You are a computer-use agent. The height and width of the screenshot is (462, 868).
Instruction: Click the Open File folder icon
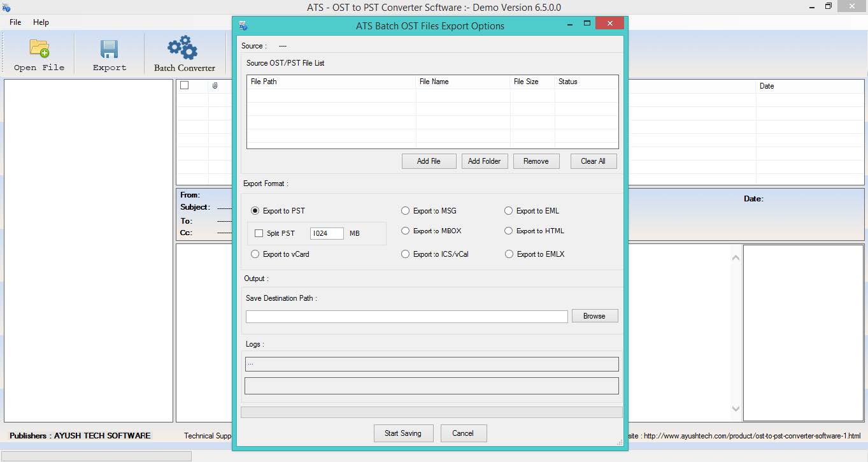[x=39, y=49]
